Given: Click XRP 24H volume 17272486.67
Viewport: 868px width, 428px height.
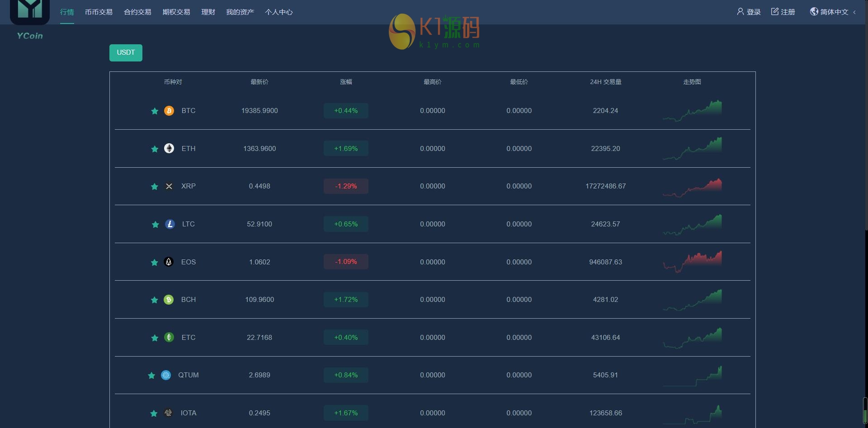Looking at the screenshot, I should click(605, 186).
